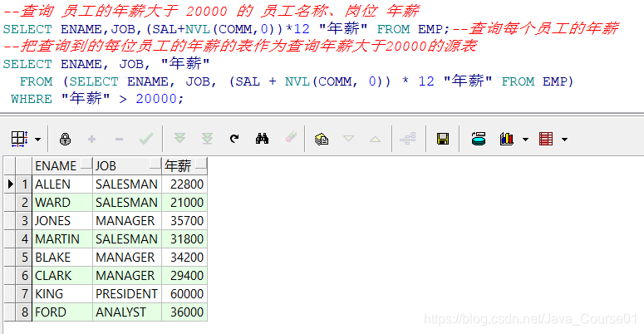Viewport: 644px width, 334px height.
Task: Click the WARD cell
Action: 62,203
